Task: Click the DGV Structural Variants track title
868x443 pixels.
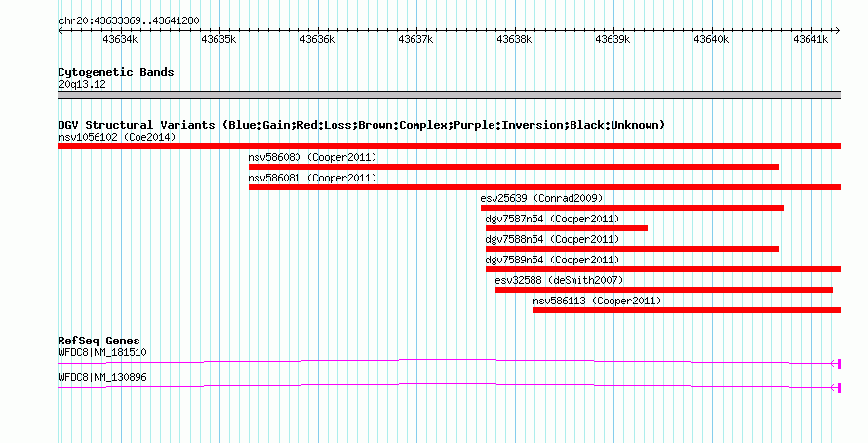Action: pyautogui.click(x=361, y=125)
